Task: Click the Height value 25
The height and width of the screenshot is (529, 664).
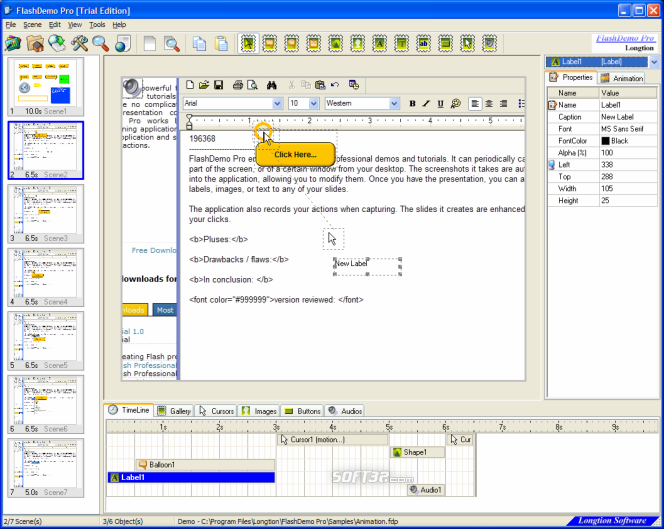Action: (628, 201)
